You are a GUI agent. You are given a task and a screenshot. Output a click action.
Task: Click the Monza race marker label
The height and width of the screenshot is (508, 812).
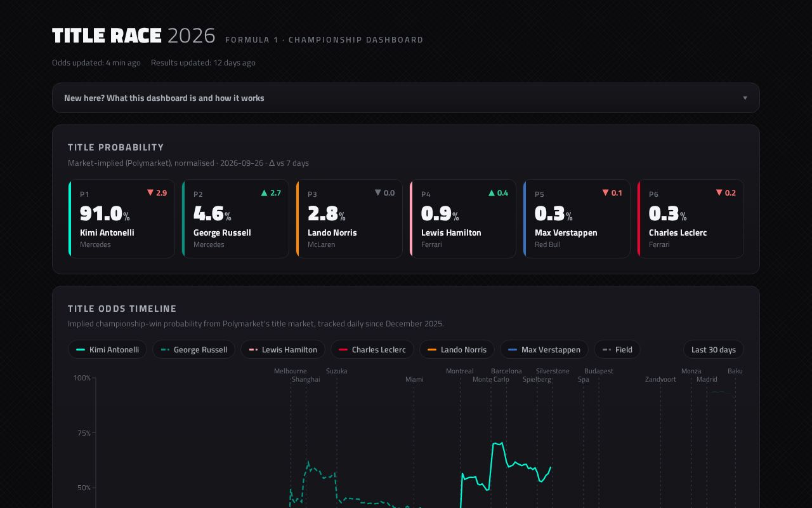(691, 371)
